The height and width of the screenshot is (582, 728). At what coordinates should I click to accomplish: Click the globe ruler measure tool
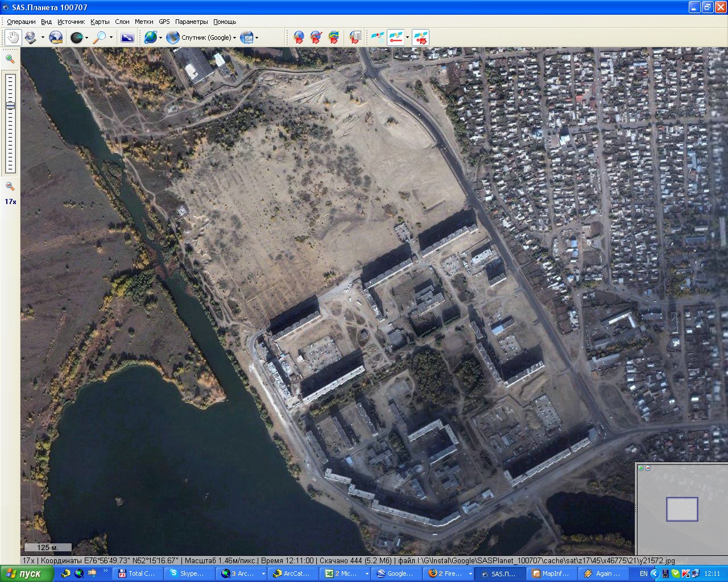56,38
